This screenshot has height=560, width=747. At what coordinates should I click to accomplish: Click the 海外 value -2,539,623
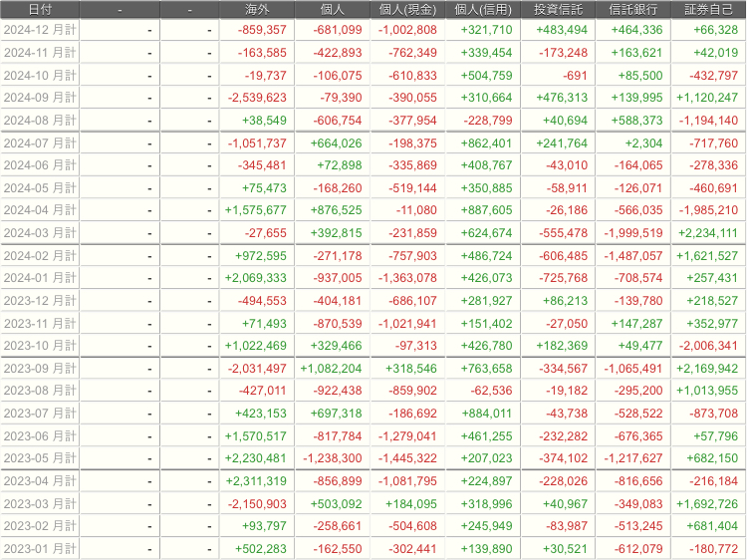[x=257, y=98]
